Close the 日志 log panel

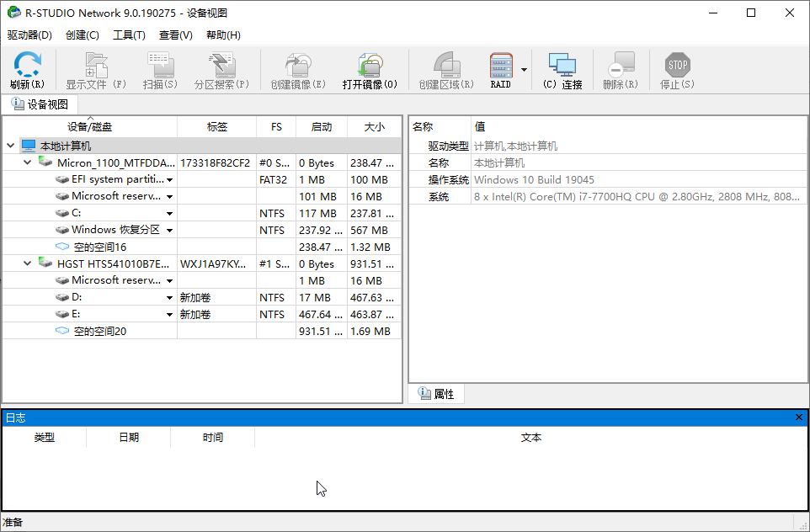coord(799,417)
